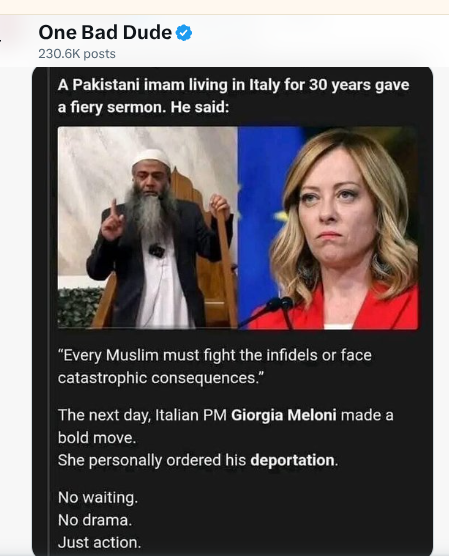Open the One Bad Dude profile name
Viewport: 449px width, 556px height.
coord(105,32)
